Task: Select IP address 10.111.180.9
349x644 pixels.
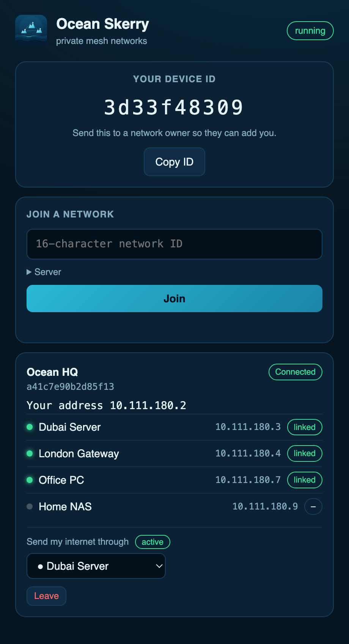Action: [265, 506]
